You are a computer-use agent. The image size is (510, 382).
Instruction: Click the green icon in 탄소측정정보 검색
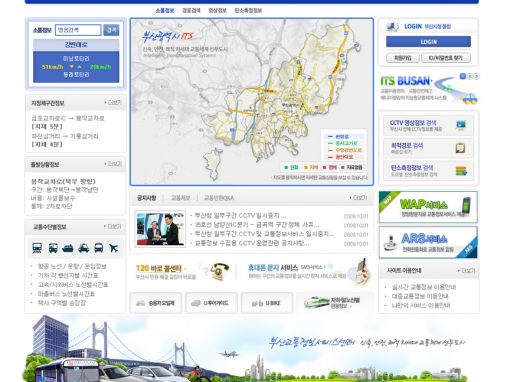[461, 171]
